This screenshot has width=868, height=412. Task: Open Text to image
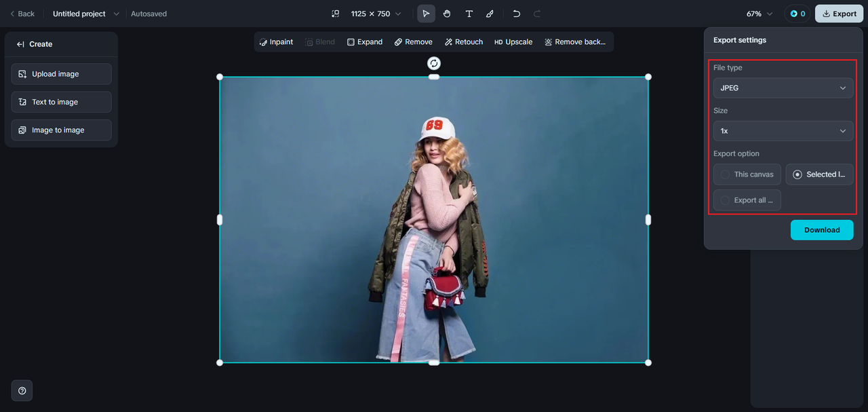pyautogui.click(x=61, y=102)
